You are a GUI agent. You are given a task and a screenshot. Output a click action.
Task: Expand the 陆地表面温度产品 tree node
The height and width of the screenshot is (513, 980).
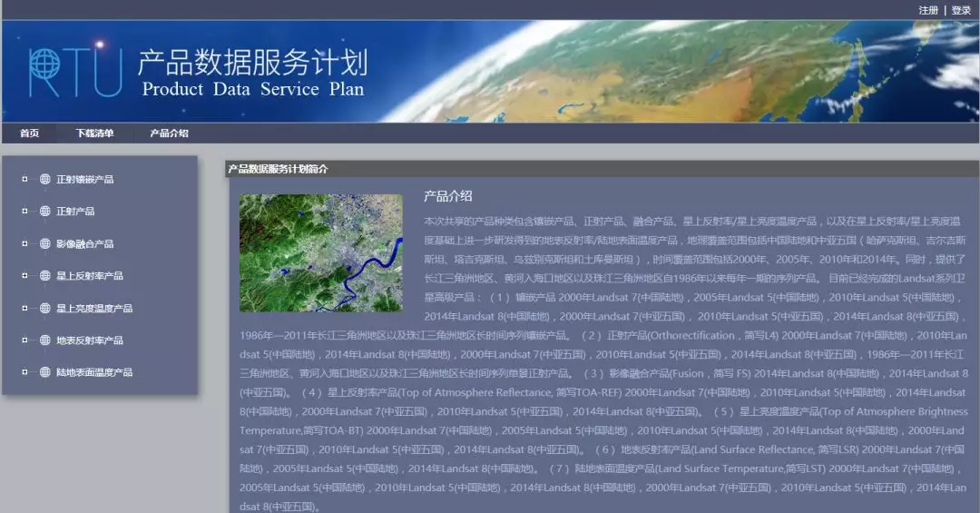click(x=24, y=371)
